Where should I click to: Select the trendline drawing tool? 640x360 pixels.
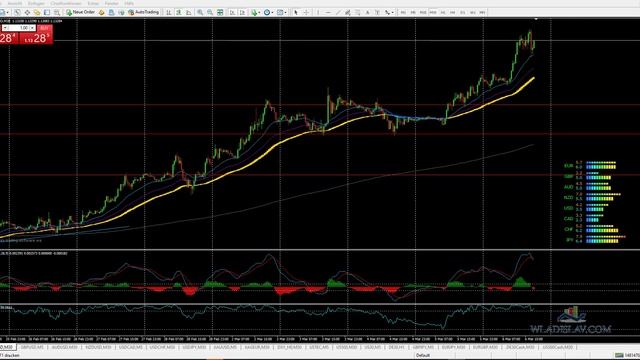click(338, 12)
